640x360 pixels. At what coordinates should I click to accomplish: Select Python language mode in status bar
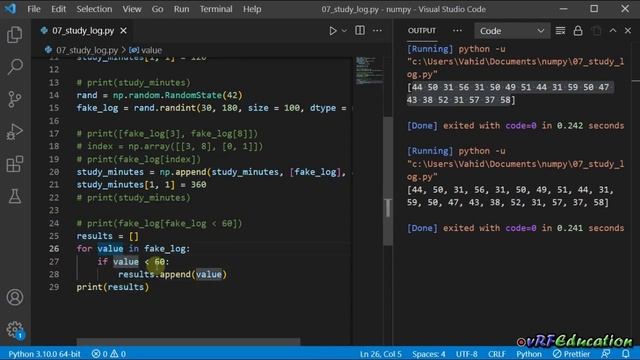[529, 354]
